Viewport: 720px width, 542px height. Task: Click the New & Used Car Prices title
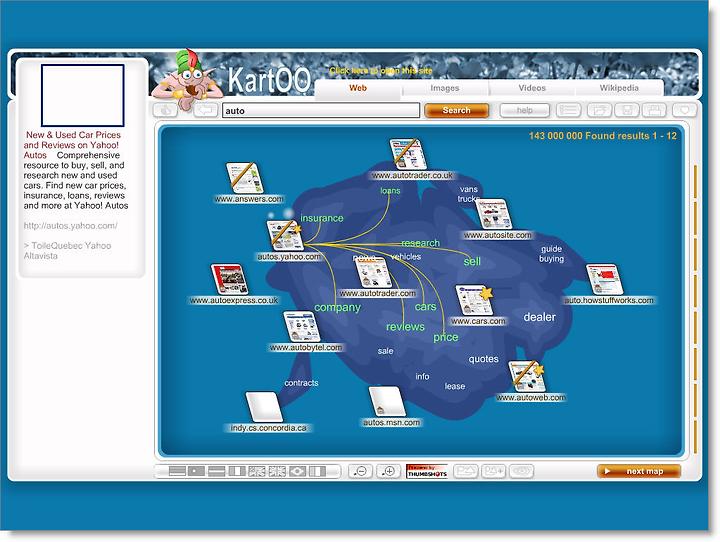(72, 145)
